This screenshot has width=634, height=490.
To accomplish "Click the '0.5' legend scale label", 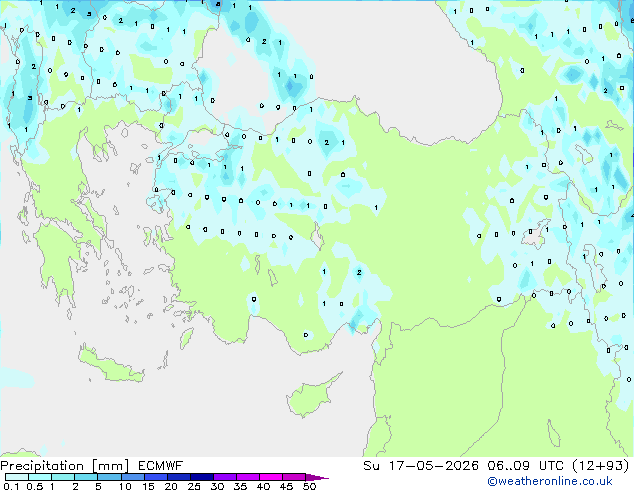I will tap(34, 486).
